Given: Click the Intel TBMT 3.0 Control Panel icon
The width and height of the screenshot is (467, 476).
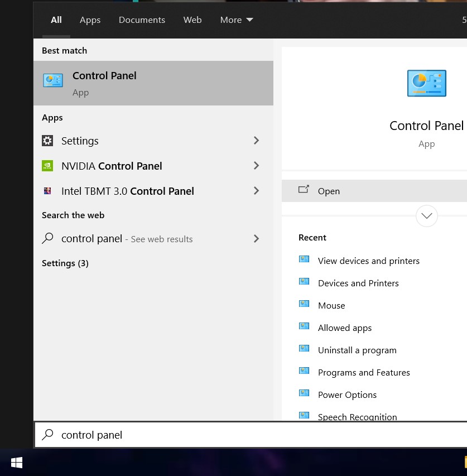Looking at the screenshot, I should point(47,191).
